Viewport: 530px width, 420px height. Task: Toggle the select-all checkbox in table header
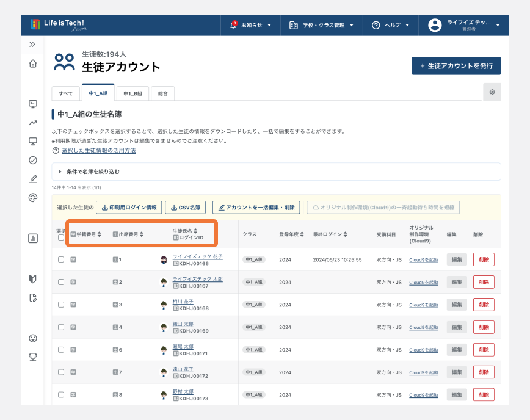(x=60, y=238)
